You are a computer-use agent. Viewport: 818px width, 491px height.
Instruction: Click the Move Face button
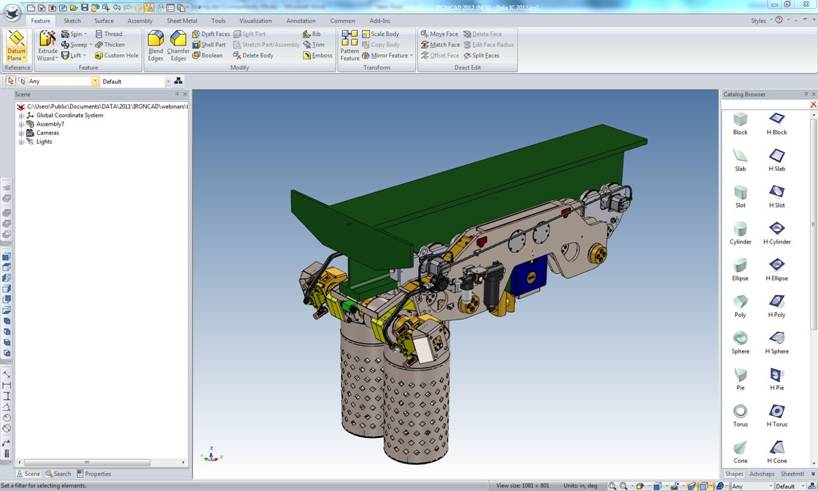[x=440, y=34]
